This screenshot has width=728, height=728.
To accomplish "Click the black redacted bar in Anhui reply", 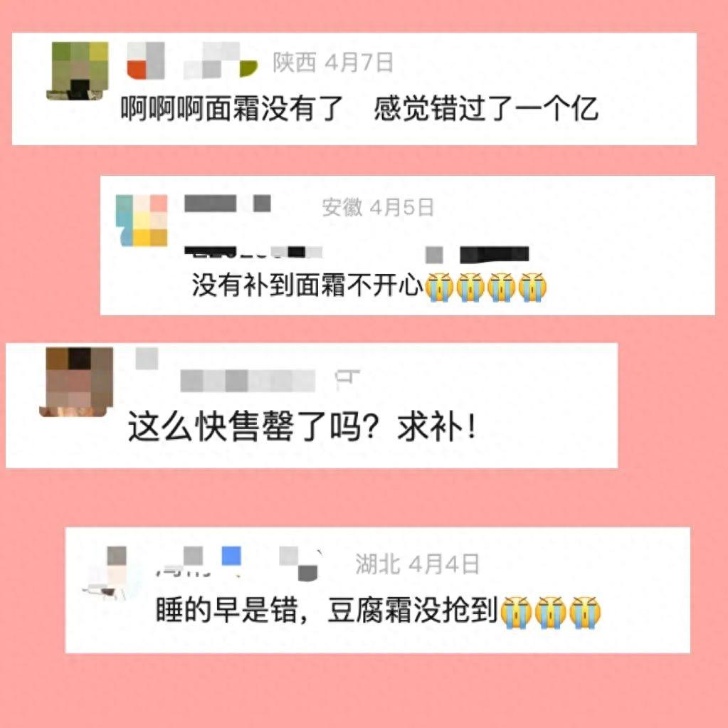I will 495,255.
